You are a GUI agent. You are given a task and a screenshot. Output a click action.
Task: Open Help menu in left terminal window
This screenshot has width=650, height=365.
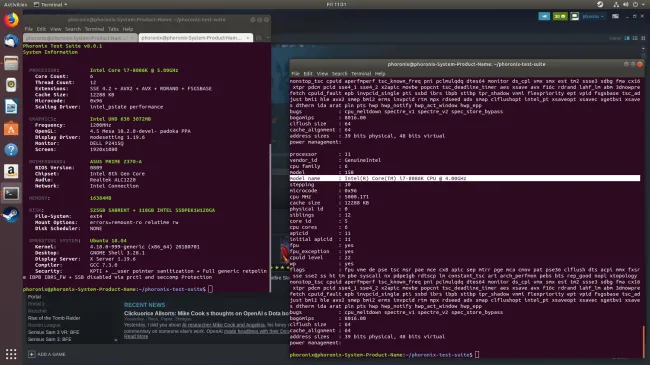[x=128, y=29]
